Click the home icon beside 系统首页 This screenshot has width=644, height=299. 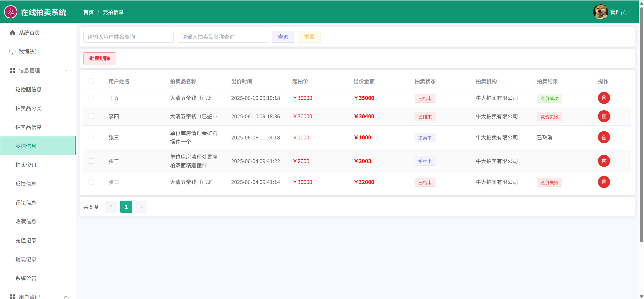point(12,33)
